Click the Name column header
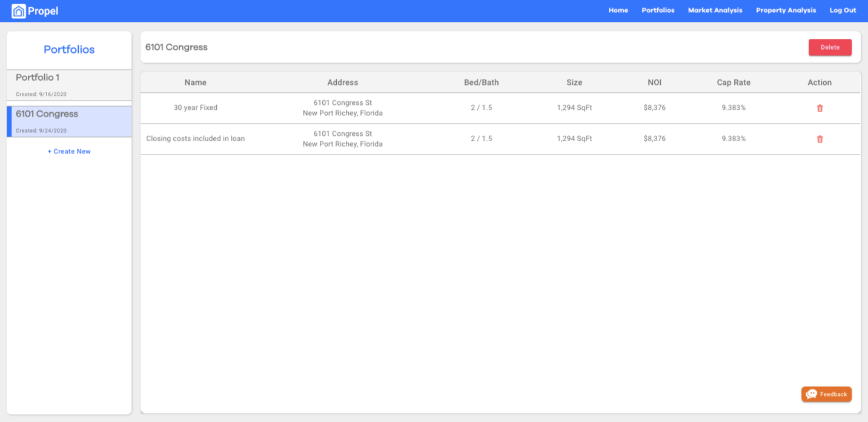This screenshot has height=422, width=868. pyautogui.click(x=196, y=82)
